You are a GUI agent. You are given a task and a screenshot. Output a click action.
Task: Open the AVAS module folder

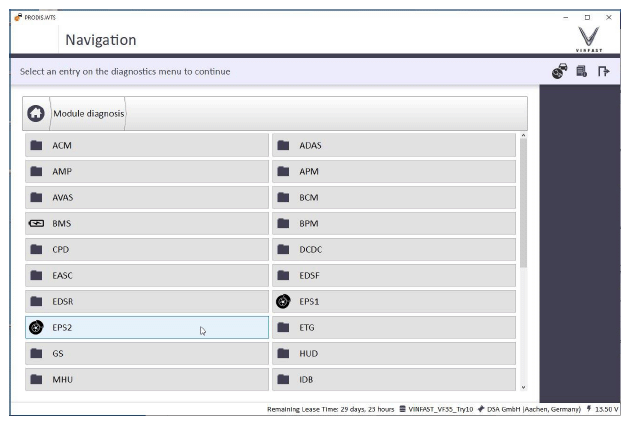pyautogui.click(x=146, y=197)
